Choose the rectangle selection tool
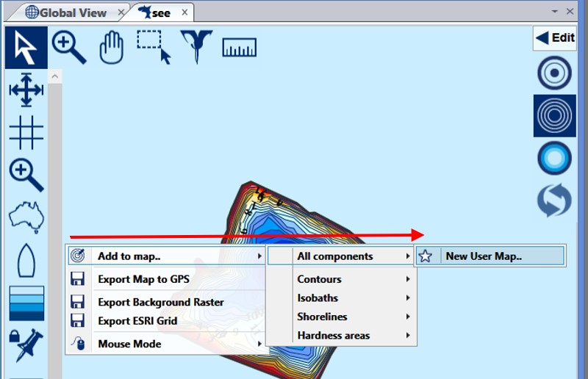This screenshot has width=588, height=379. pos(154,48)
